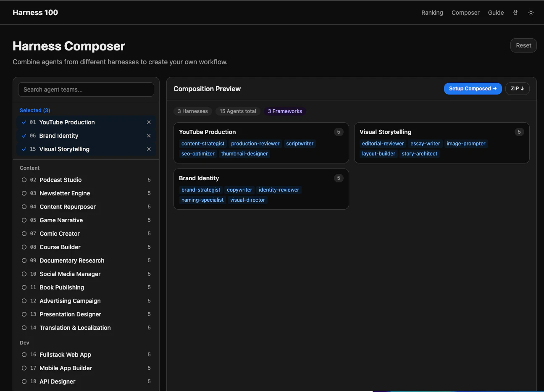This screenshot has height=392, width=544.
Task: Click the checkmark next to Visual Storytelling
Action: click(24, 149)
